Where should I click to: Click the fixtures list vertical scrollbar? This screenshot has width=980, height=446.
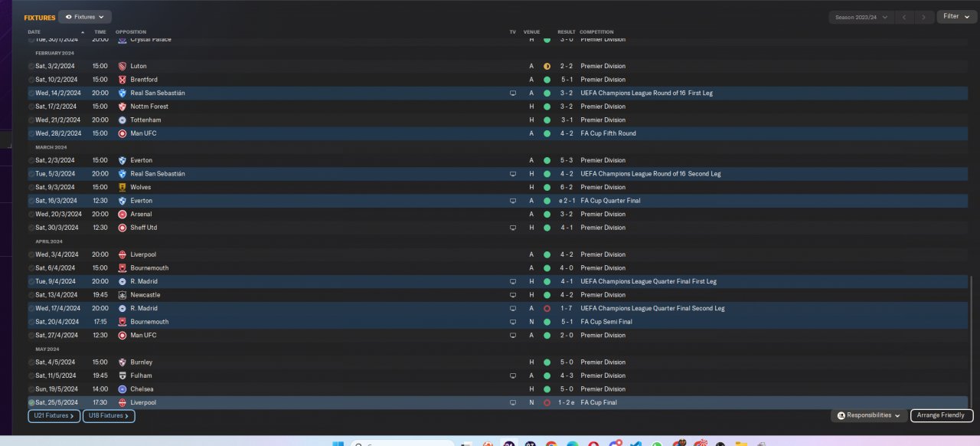[972, 343]
